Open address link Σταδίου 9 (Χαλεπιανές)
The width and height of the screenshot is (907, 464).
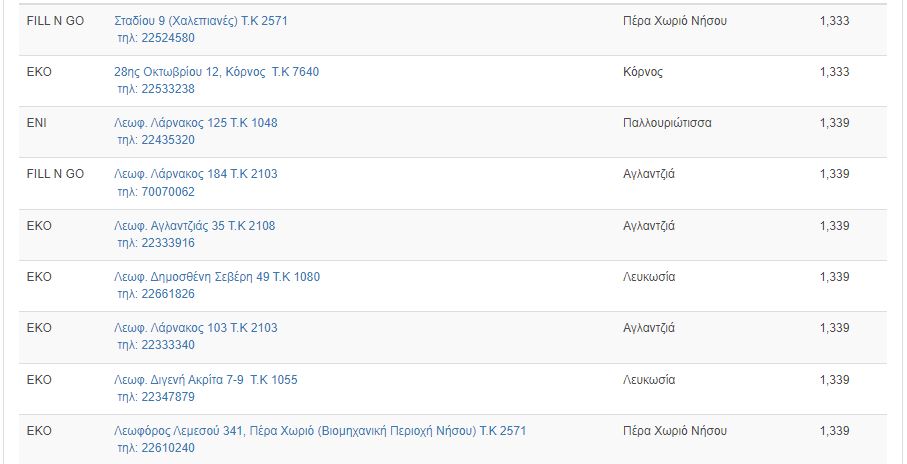click(x=201, y=21)
